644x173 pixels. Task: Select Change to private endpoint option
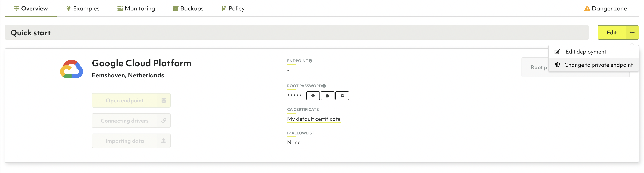(x=598, y=65)
